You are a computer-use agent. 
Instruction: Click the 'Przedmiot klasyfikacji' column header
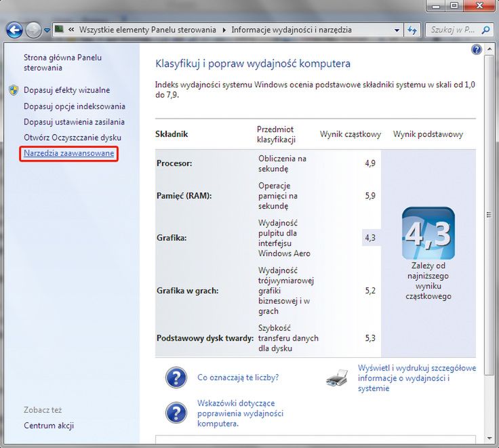[276, 134]
